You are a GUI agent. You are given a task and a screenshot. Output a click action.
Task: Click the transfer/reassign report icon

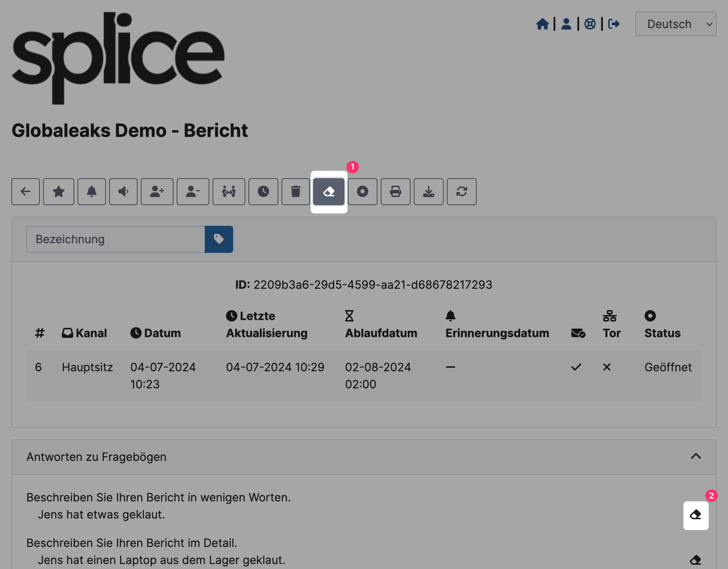pos(230,191)
